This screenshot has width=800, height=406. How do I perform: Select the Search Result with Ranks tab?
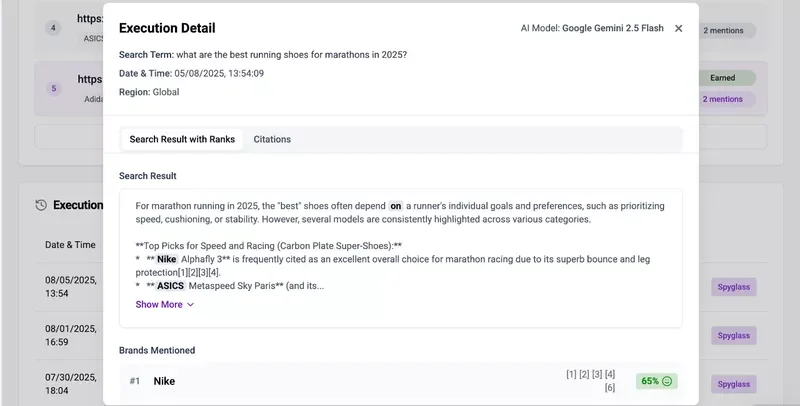182,139
